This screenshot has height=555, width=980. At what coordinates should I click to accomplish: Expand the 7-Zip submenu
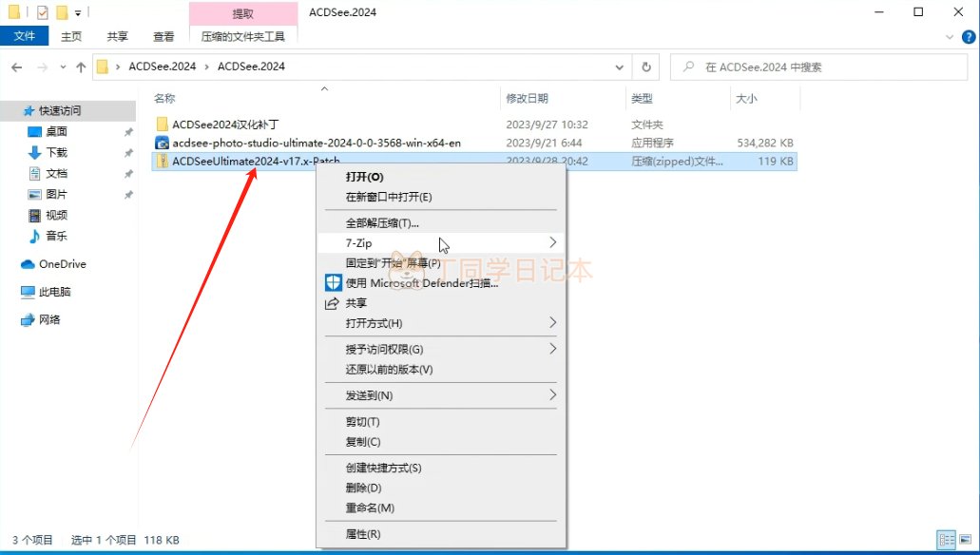click(x=441, y=242)
